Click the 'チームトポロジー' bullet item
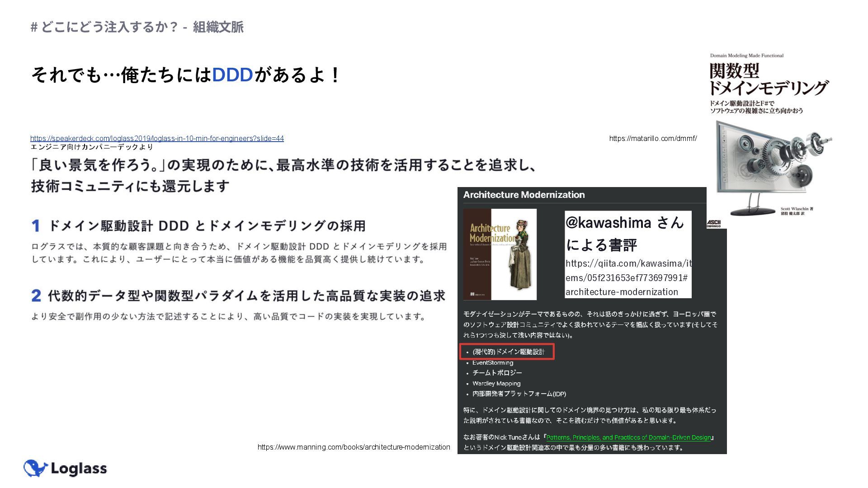 click(497, 373)
